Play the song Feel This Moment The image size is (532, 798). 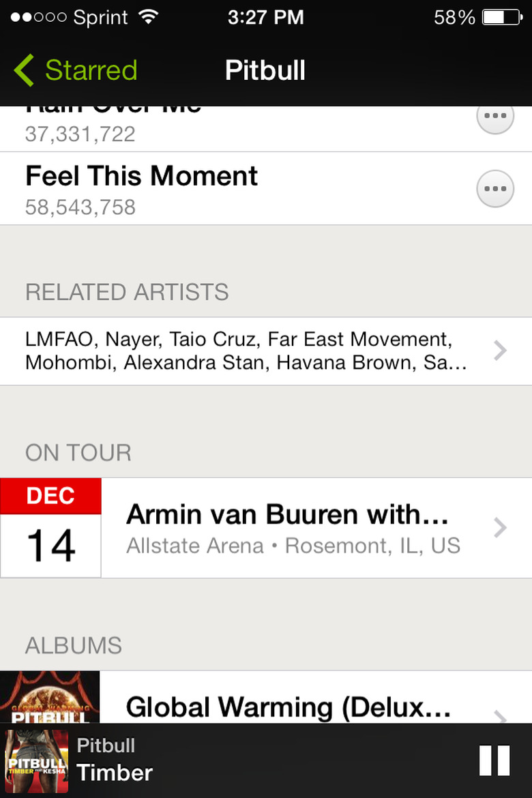pyautogui.click(x=142, y=177)
